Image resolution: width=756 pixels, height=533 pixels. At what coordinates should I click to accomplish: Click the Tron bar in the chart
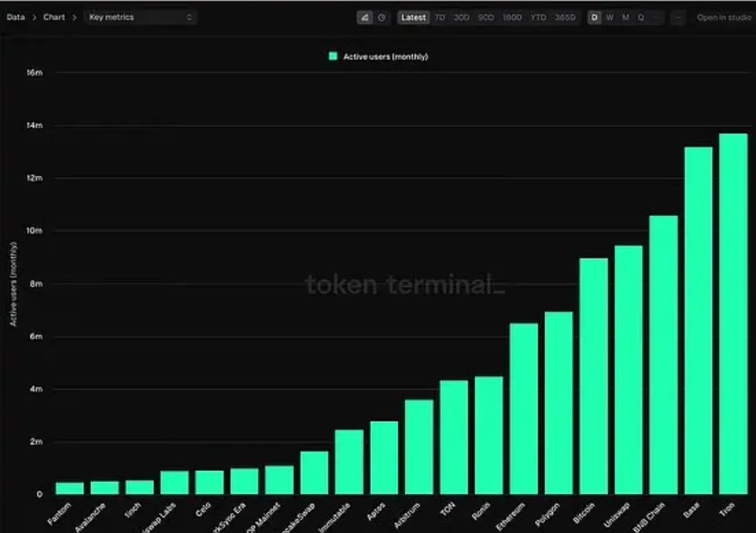tap(732, 314)
